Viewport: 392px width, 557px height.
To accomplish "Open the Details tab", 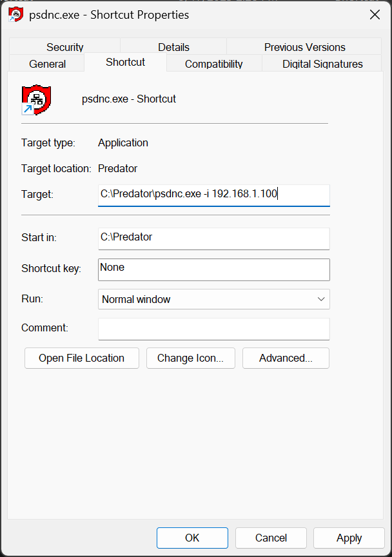I will [173, 47].
